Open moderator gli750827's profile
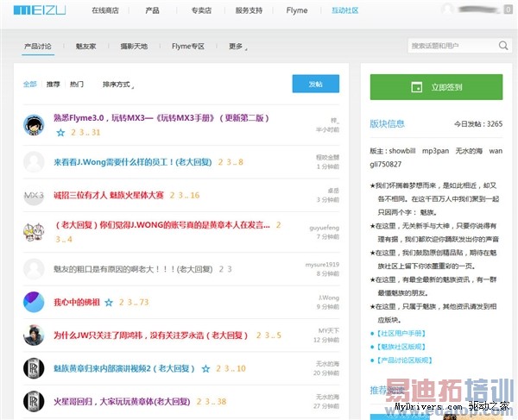Screen dimensions: 518x420 tap(386, 165)
